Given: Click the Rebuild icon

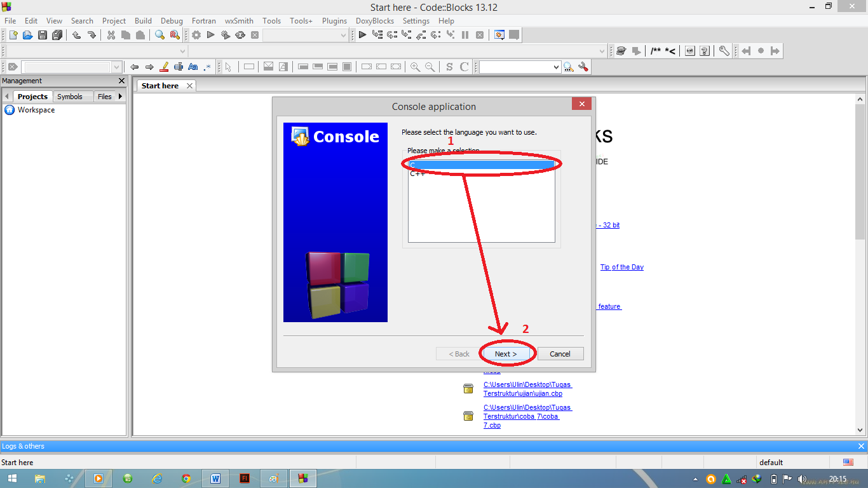Looking at the screenshot, I should point(240,35).
